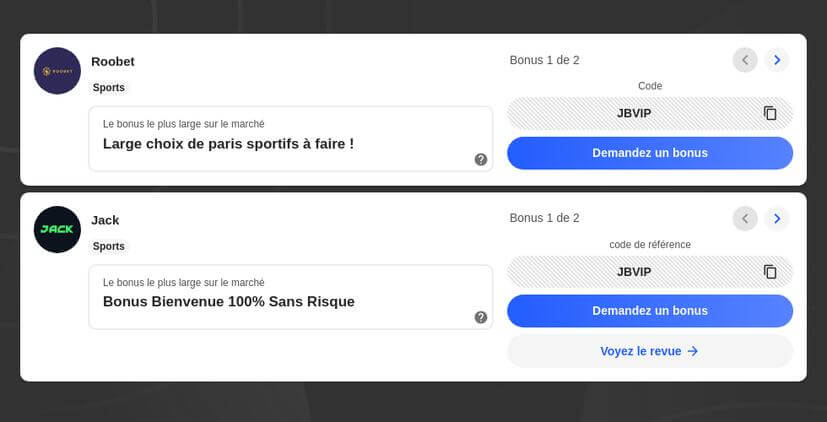This screenshot has height=422, width=827.
Task: Click Bonus Bienvenue 100% Sans Risque text
Action: click(228, 302)
